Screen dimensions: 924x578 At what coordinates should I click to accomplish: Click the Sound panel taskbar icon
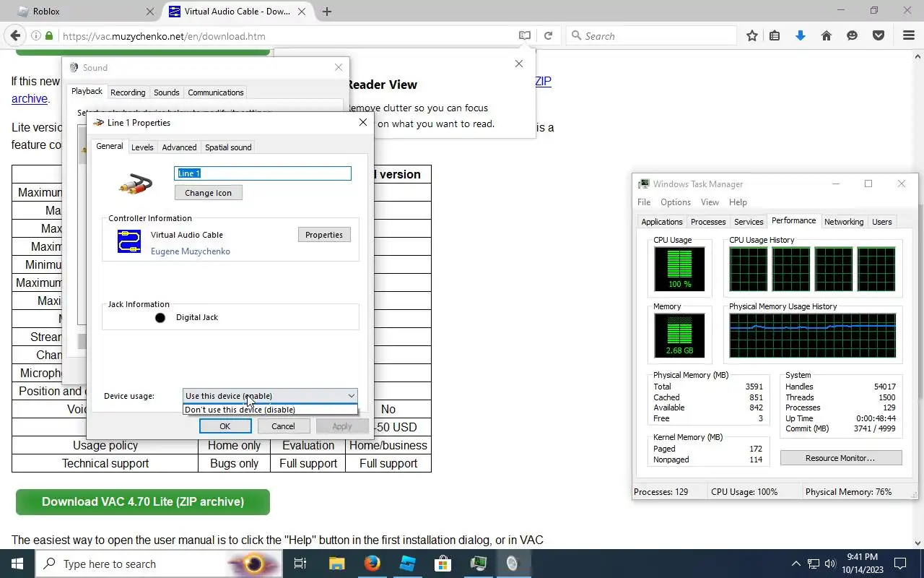(x=513, y=564)
